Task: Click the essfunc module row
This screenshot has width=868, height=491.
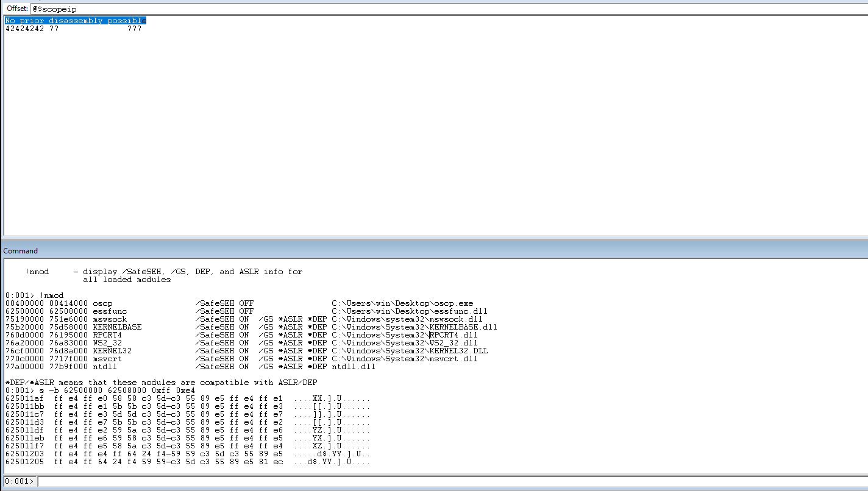Action: tap(110, 311)
